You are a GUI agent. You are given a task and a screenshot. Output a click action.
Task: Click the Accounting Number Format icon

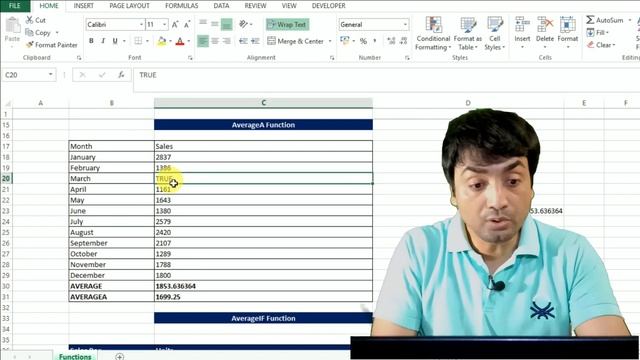(345, 41)
